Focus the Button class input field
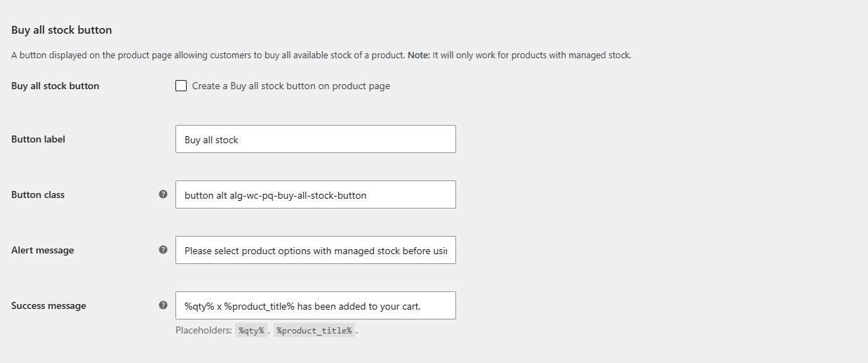 coord(316,194)
